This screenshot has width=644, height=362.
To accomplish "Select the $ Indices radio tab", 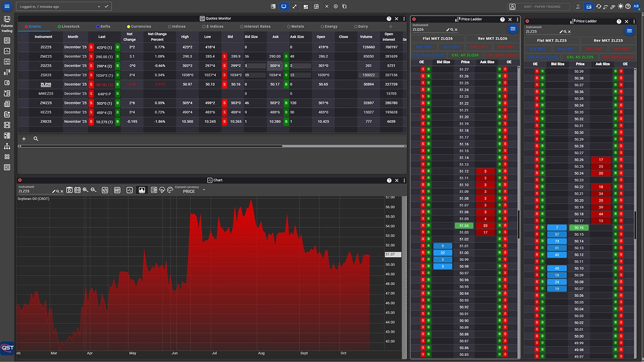I will tap(213, 26).
